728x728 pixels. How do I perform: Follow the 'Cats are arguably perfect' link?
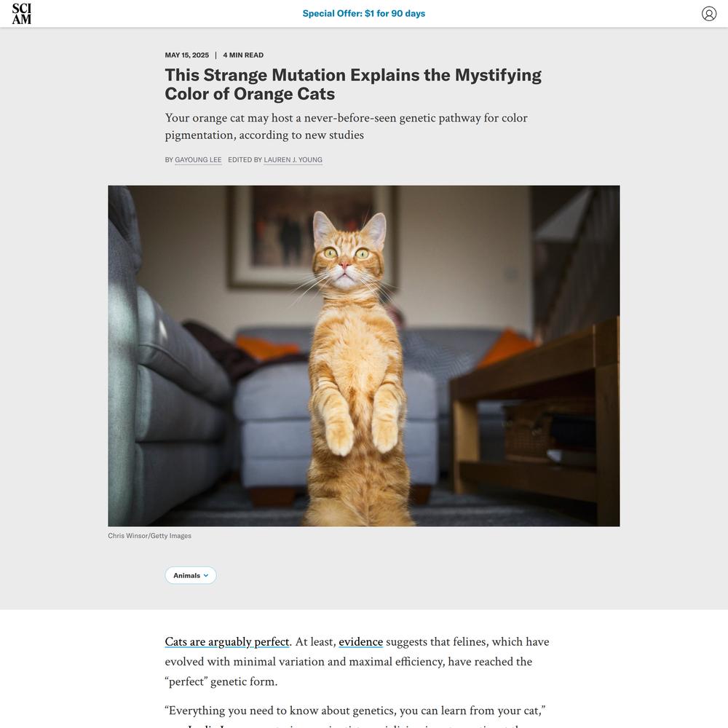(227, 641)
